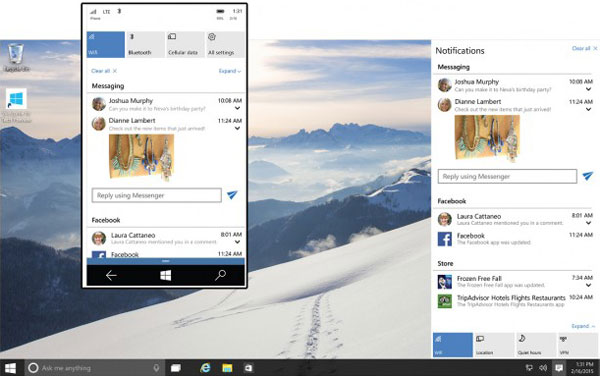This screenshot has height=376, width=600.
Task: Send reply using desktop Messenger arrow
Action: (587, 176)
